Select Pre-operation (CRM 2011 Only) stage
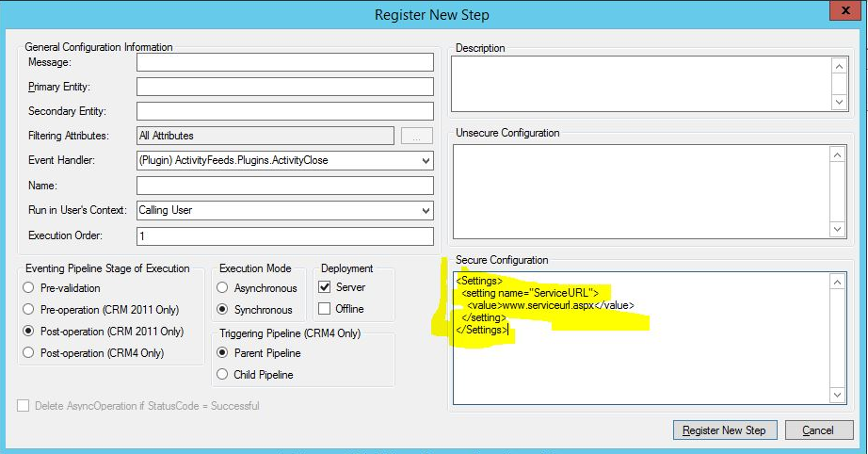This screenshot has height=454, width=868. pyautogui.click(x=28, y=309)
